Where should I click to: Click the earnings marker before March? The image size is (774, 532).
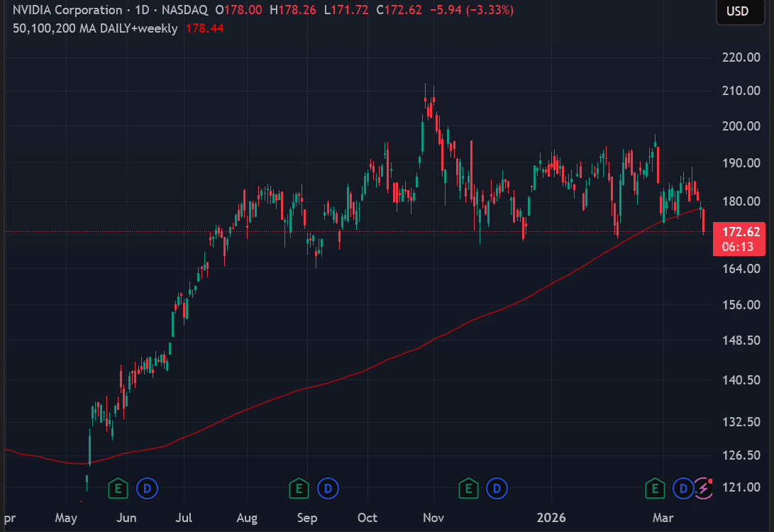654,488
